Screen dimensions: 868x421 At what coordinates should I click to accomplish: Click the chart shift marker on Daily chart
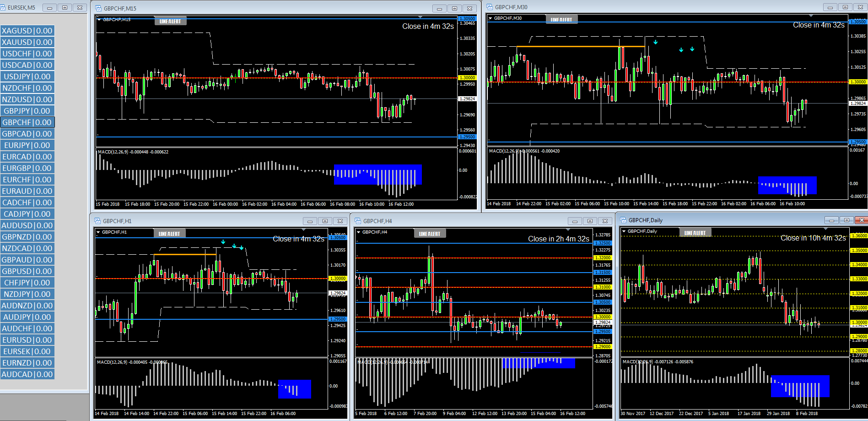pos(826,228)
